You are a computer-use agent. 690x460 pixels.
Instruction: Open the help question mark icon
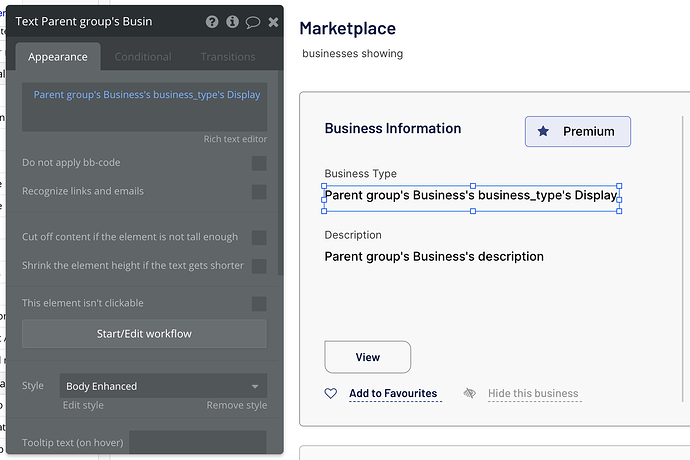tap(212, 22)
